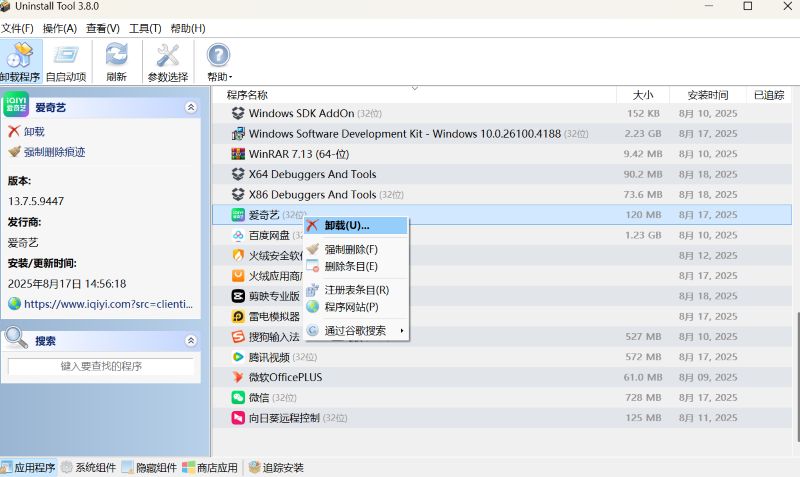Click the magnifier icon in the 搜索 panel
The width and height of the screenshot is (800, 477).
click(16, 338)
